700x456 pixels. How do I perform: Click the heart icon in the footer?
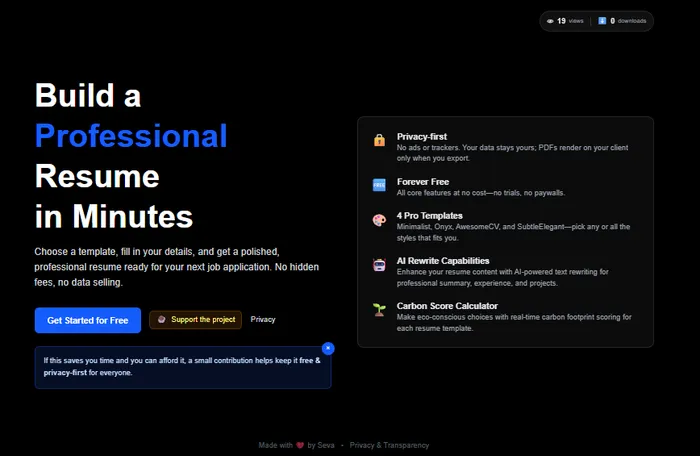tap(300, 445)
